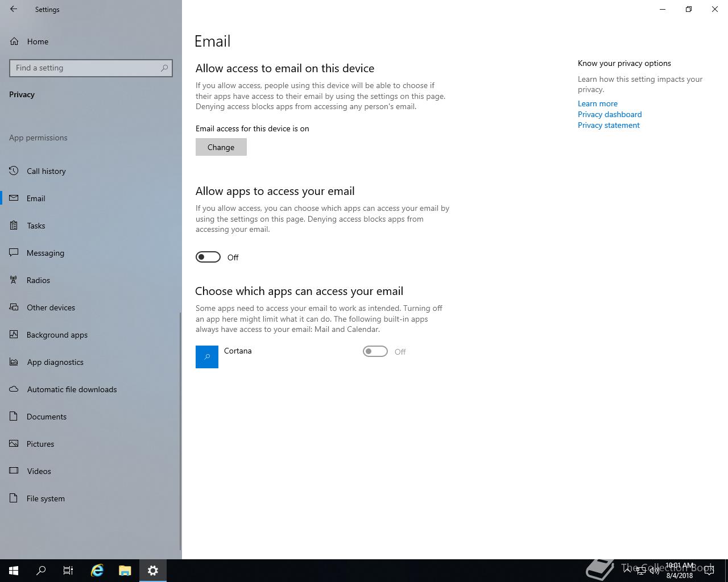The width and height of the screenshot is (728, 582).
Task: Click the volume speaker tray icon
Action: [654, 571]
